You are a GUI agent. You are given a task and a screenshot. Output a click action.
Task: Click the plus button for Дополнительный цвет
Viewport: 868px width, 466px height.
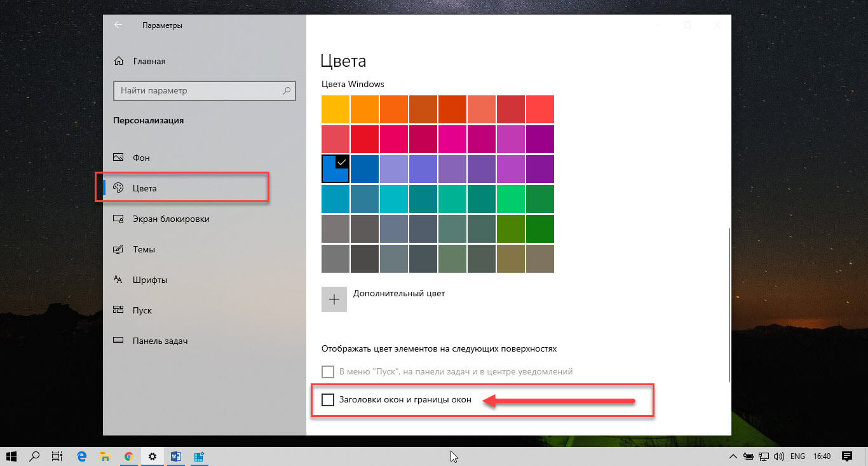pos(334,299)
